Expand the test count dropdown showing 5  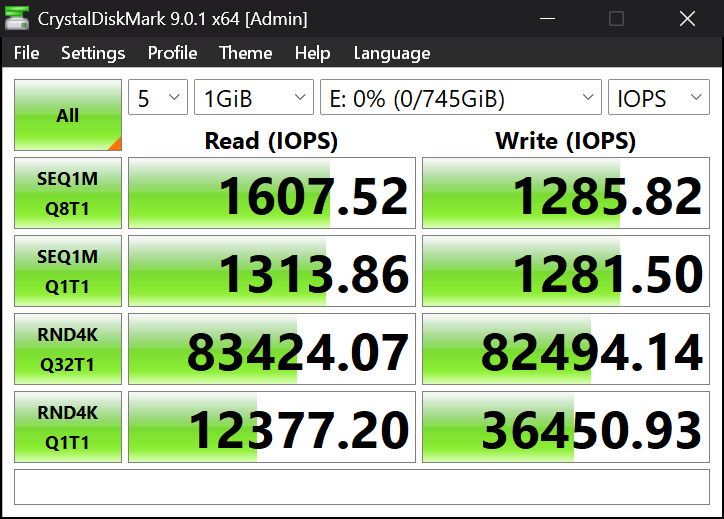pos(158,97)
